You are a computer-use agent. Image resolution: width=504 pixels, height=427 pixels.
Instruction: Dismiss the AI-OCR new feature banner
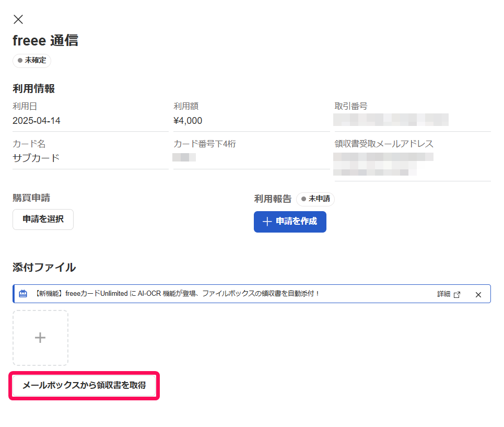click(478, 295)
